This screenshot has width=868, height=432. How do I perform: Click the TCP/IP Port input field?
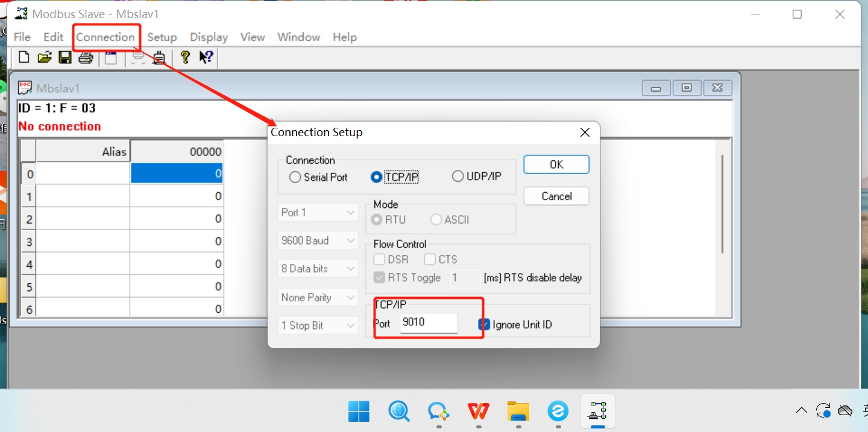(x=429, y=323)
